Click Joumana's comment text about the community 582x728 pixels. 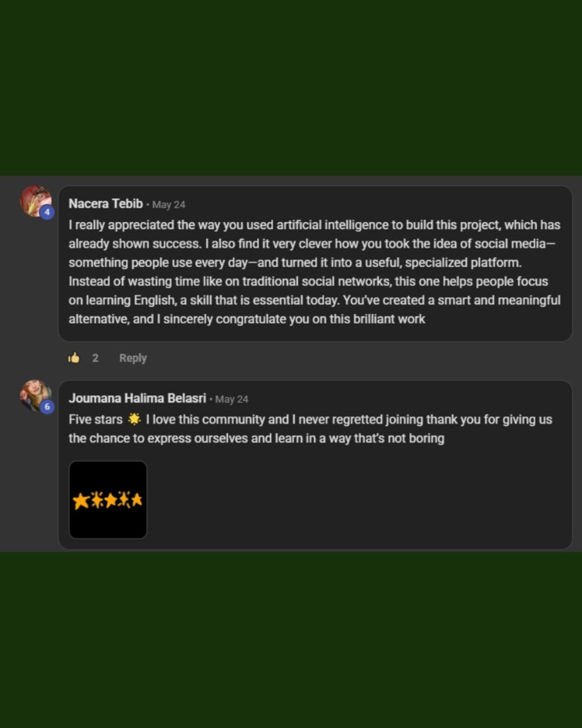[310, 429]
